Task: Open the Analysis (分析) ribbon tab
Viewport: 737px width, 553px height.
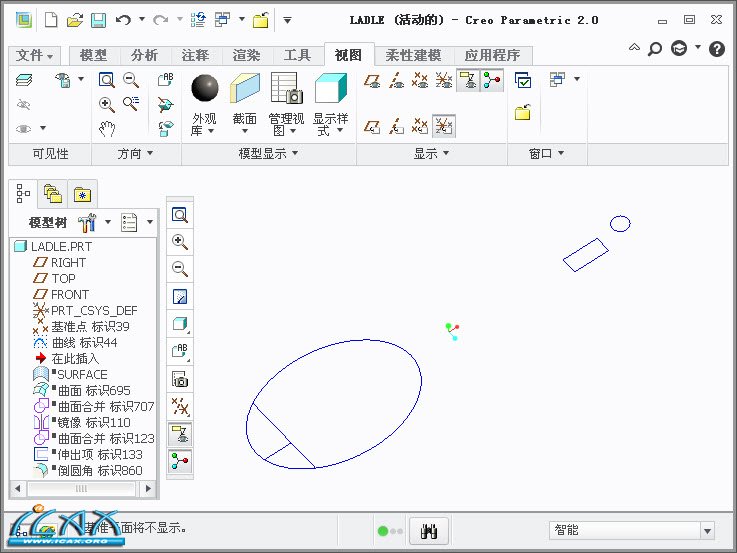Action: (144, 55)
